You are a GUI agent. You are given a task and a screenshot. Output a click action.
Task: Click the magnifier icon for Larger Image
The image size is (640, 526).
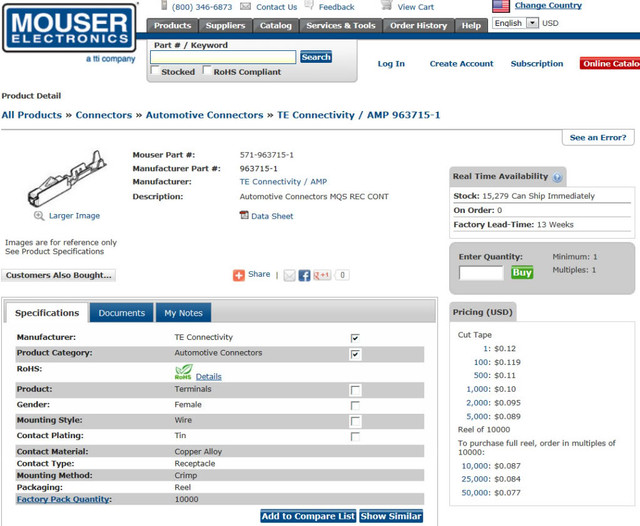click(x=39, y=216)
